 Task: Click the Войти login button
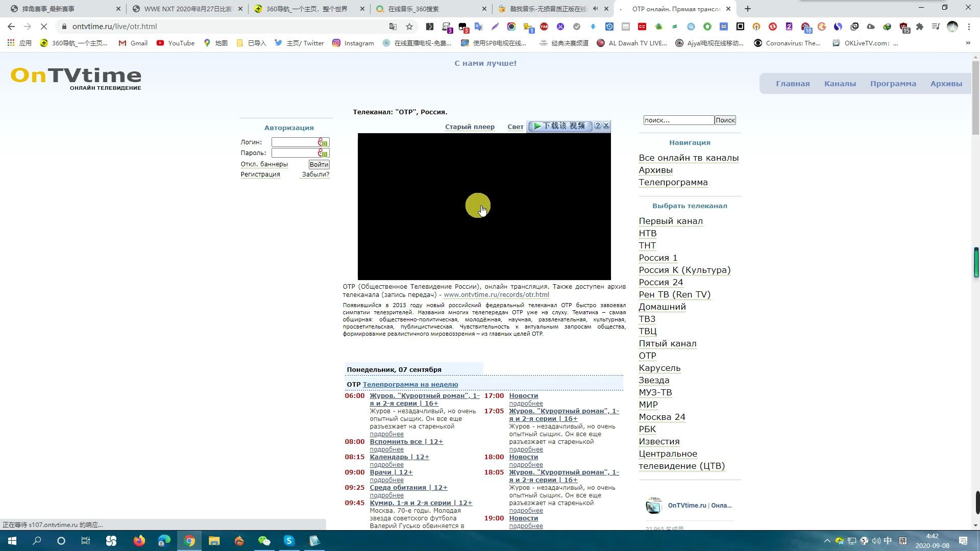[x=319, y=163]
